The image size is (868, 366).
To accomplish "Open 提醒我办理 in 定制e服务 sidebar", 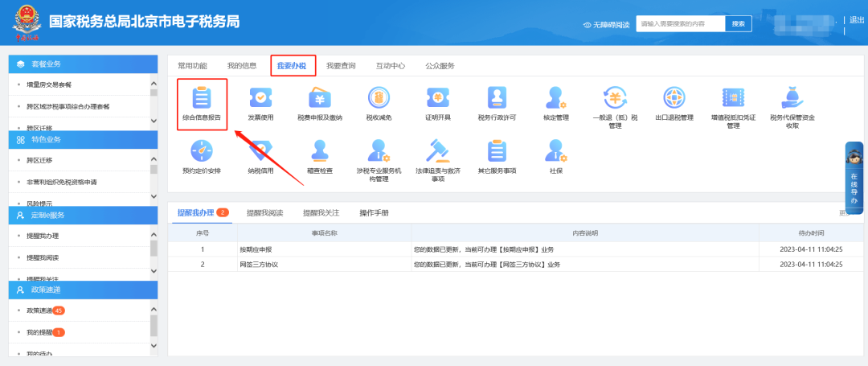I will click(x=43, y=236).
